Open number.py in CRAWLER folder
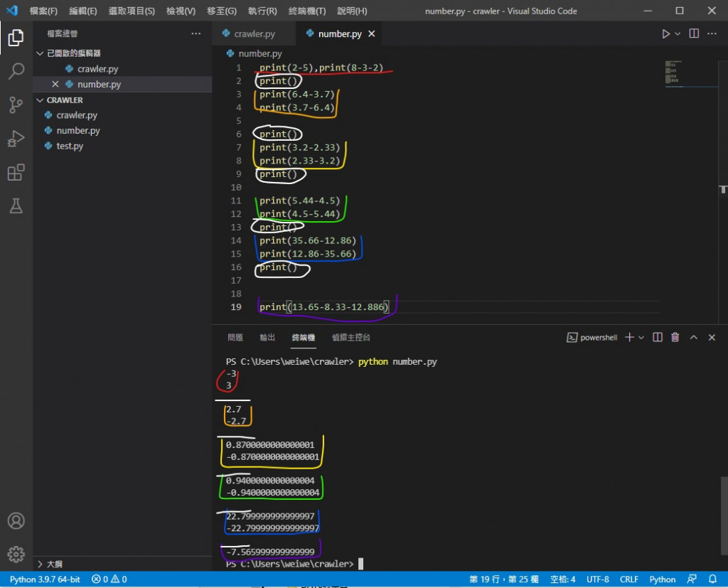This screenshot has height=588, width=728. coord(78,131)
